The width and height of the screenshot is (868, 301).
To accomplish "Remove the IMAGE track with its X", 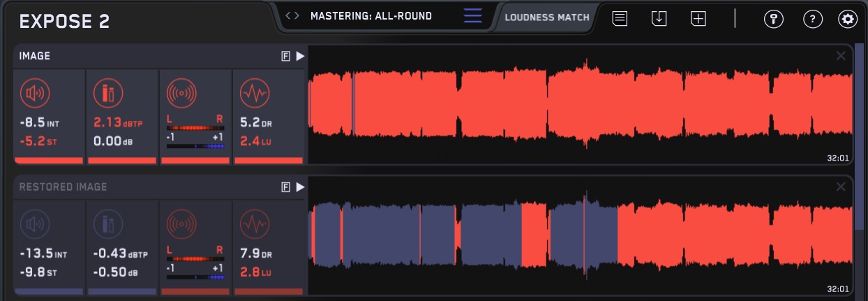I will (841, 56).
